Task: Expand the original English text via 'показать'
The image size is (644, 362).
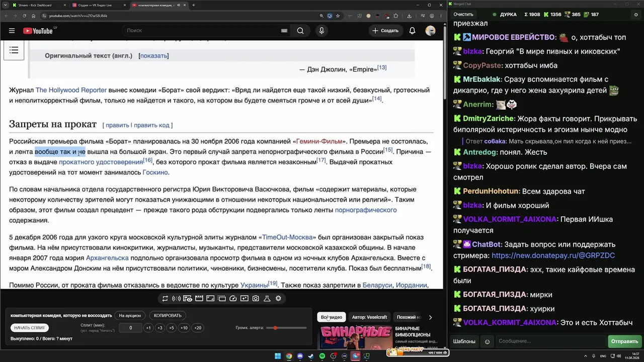Action: click(153, 56)
